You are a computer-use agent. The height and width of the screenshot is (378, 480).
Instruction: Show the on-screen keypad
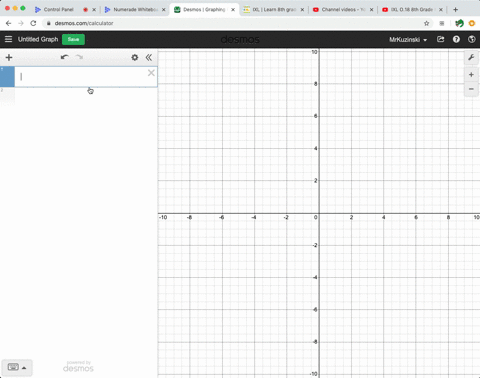tap(17, 367)
